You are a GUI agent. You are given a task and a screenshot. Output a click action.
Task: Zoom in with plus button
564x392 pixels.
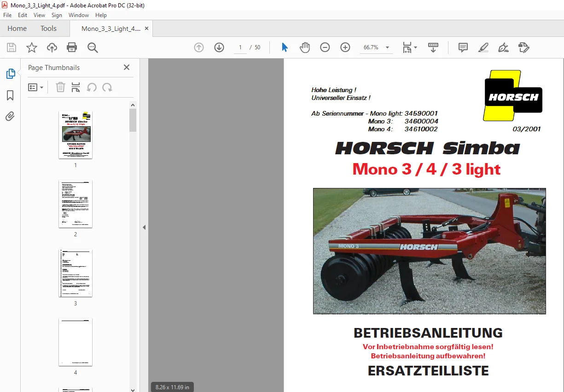click(345, 47)
